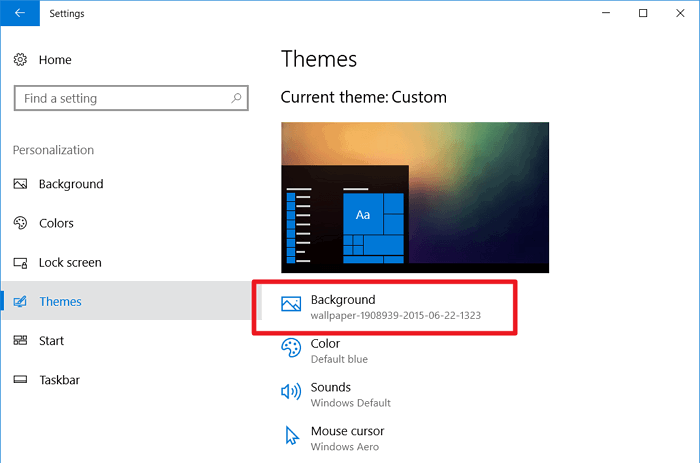Open the Home gear icon
The width and height of the screenshot is (700, 463).
20,59
